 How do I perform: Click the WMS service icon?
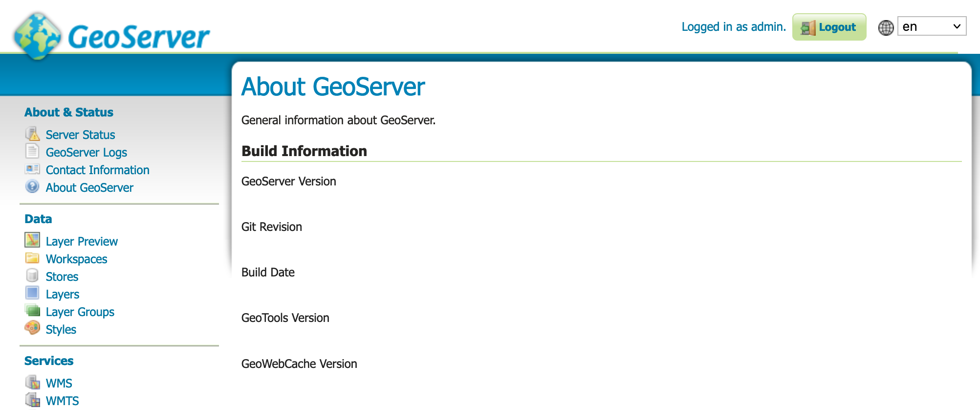pyautogui.click(x=32, y=382)
